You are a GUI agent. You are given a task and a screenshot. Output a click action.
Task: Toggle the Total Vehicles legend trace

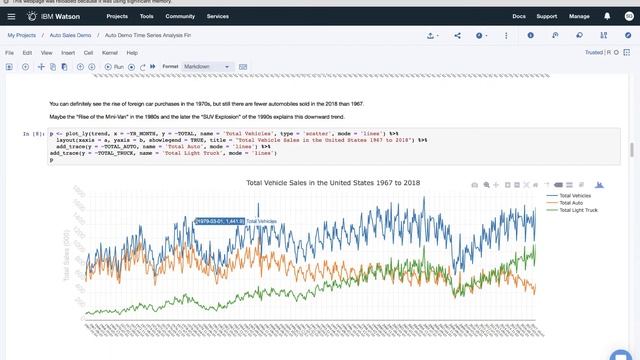point(569,196)
